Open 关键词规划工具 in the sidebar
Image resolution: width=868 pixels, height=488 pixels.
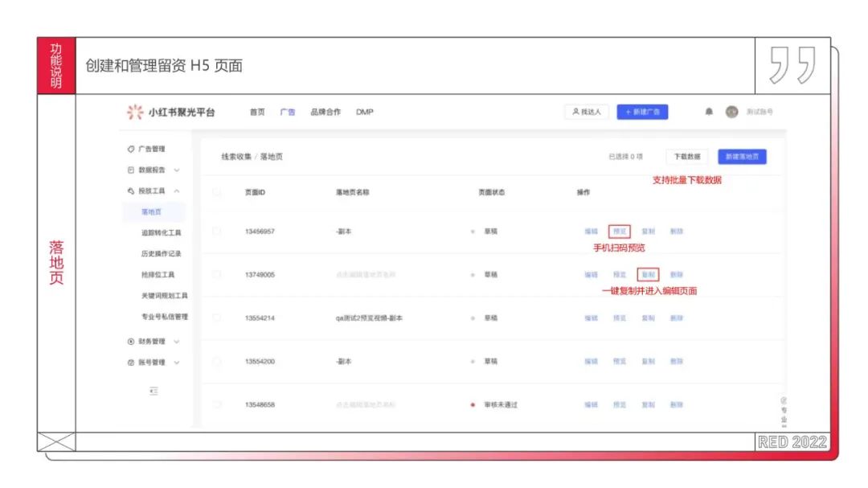[x=165, y=296]
